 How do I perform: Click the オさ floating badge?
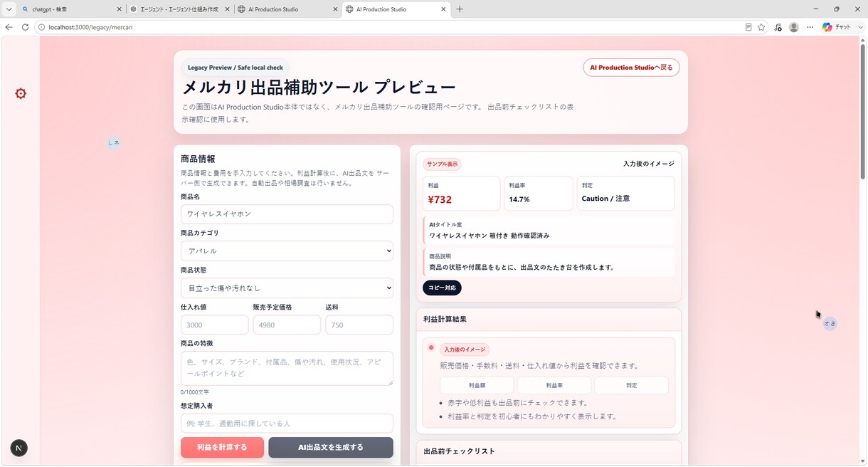(x=830, y=324)
